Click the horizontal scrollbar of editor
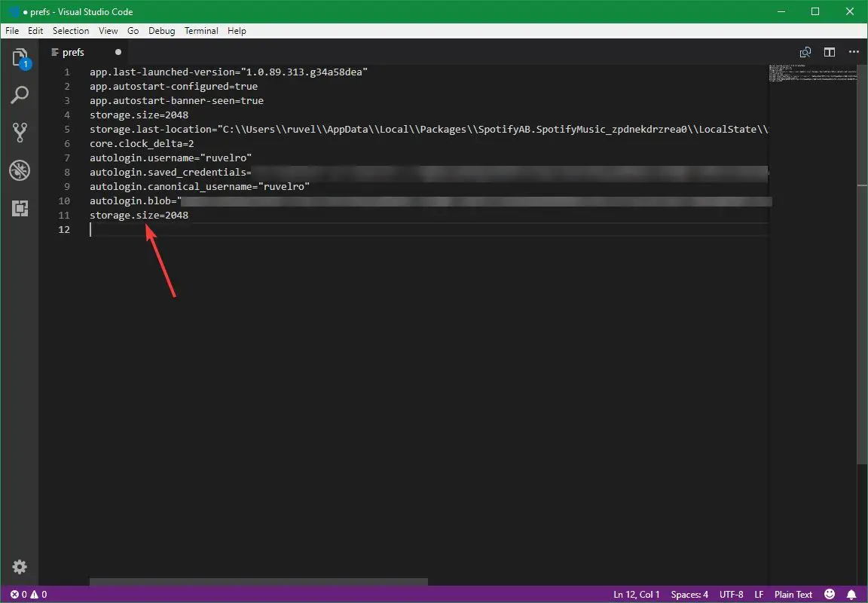The width and height of the screenshot is (868, 603). click(258, 582)
